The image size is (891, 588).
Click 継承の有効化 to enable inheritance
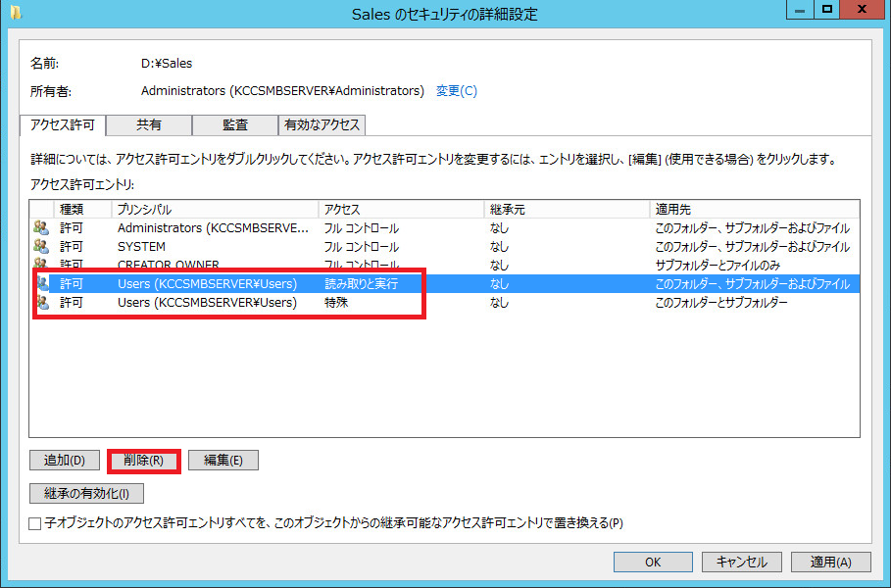pos(86,493)
